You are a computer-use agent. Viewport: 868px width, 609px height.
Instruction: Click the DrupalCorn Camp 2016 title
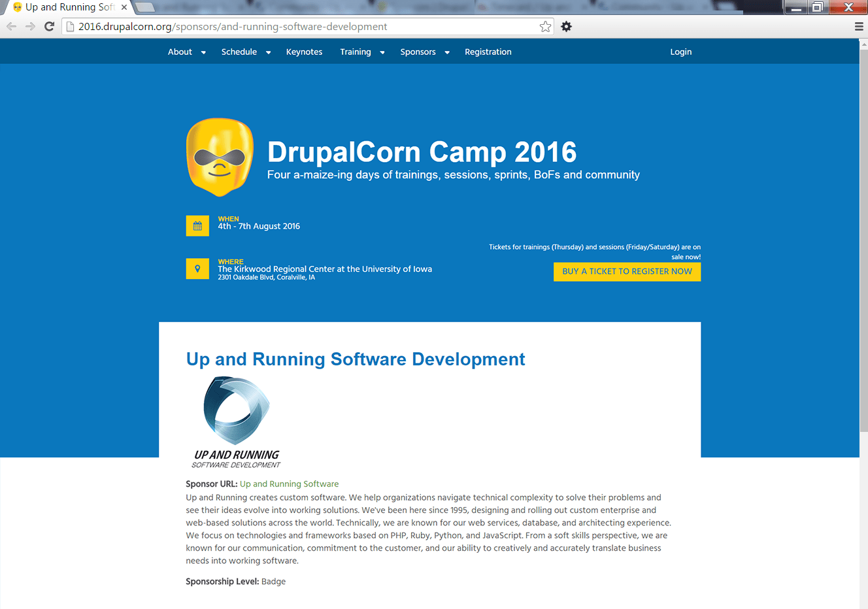422,152
